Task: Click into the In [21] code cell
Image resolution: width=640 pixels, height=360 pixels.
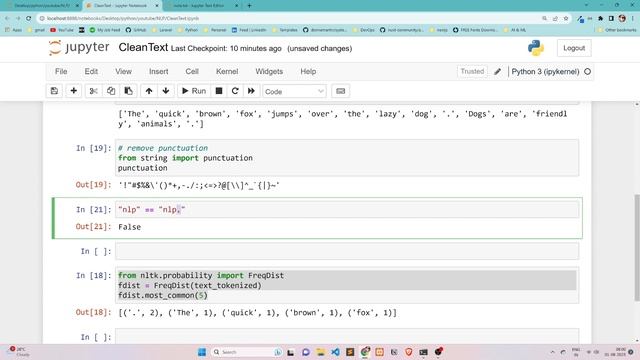Action: click(347, 210)
